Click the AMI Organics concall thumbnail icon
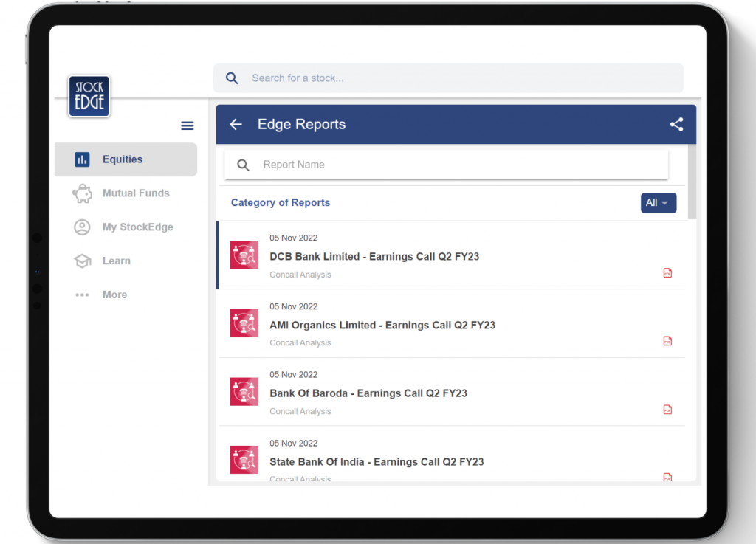The width and height of the screenshot is (756, 544). pyautogui.click(x=244, y=323)
